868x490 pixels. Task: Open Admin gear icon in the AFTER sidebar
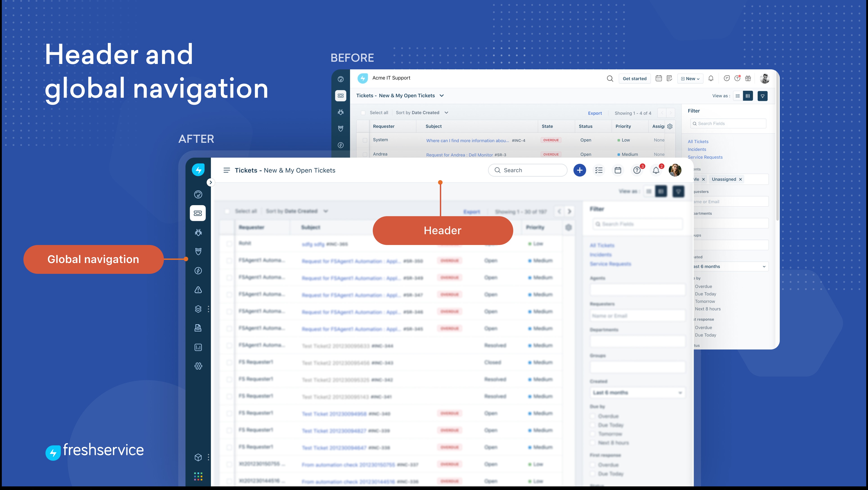[x=198, y=366]
